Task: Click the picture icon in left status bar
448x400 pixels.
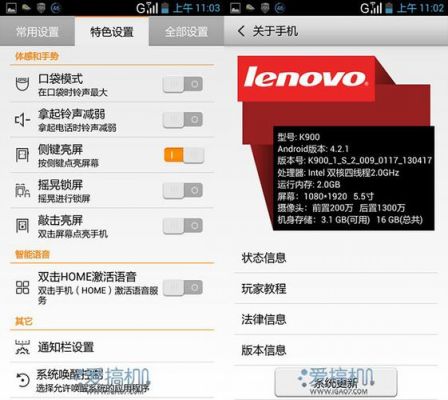Action: tap(11, 8)
